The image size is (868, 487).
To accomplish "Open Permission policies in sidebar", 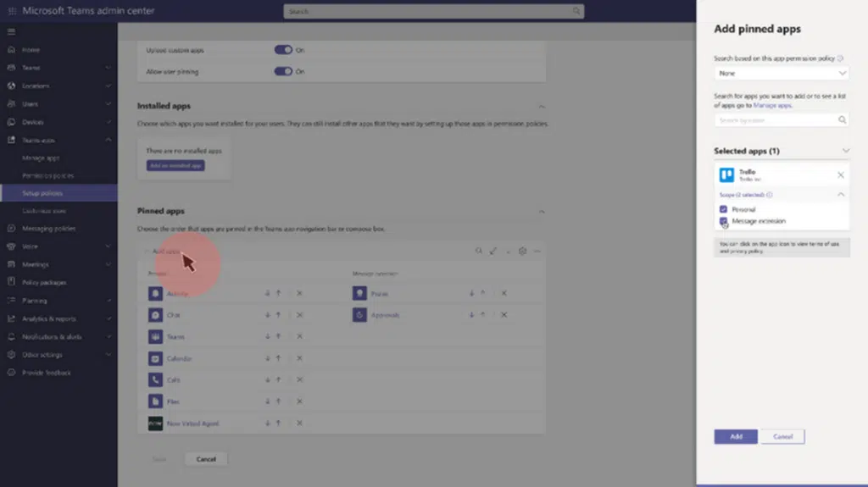I will (x=47, y=175).
